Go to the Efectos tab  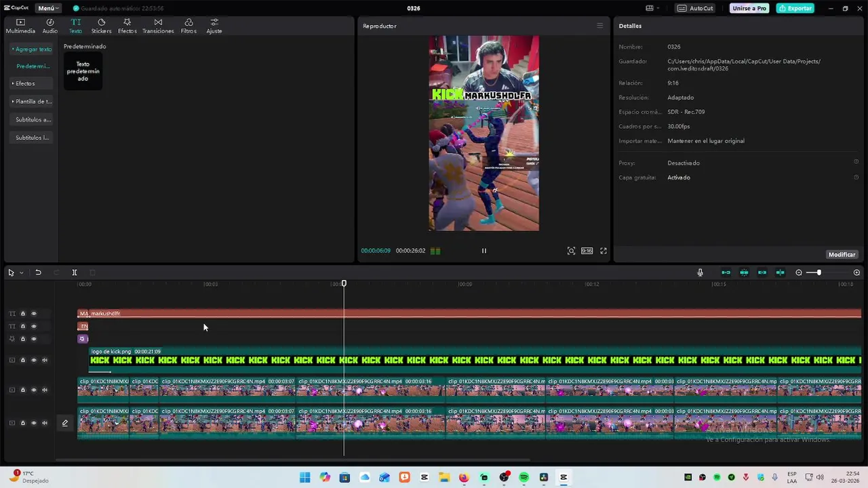[127, 26]
